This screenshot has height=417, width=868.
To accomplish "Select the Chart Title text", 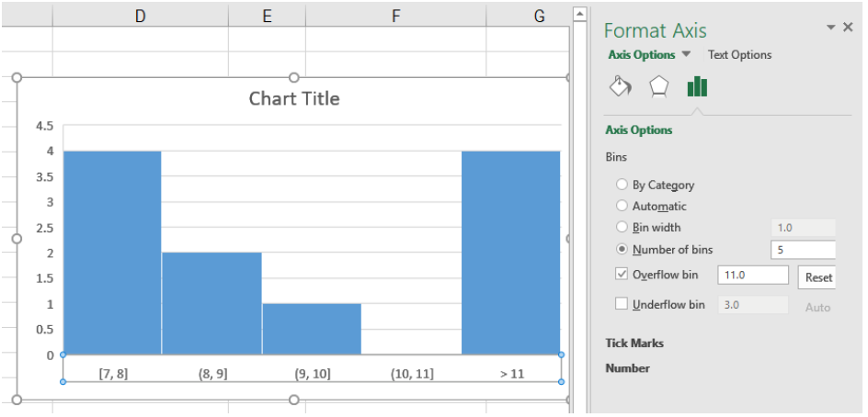I will tap(294, 99).
